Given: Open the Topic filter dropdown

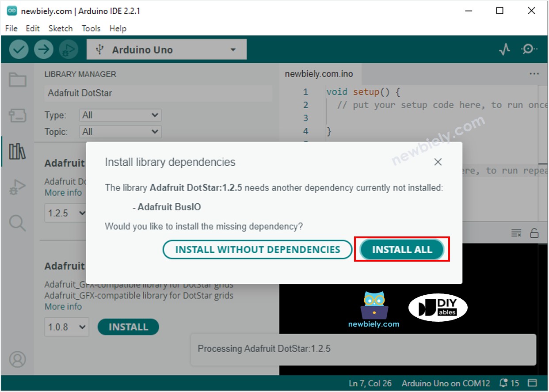Looking at the screenshot, I should click(119, 131).
